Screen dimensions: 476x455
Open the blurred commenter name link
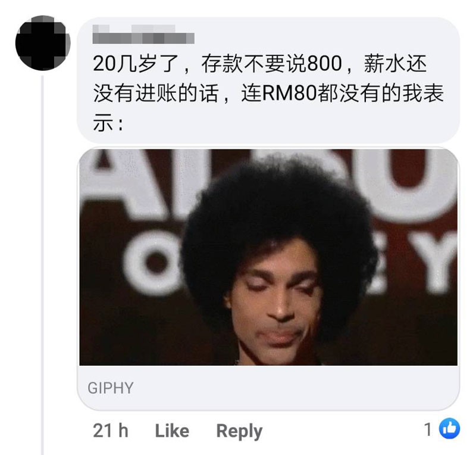[143, 35]
